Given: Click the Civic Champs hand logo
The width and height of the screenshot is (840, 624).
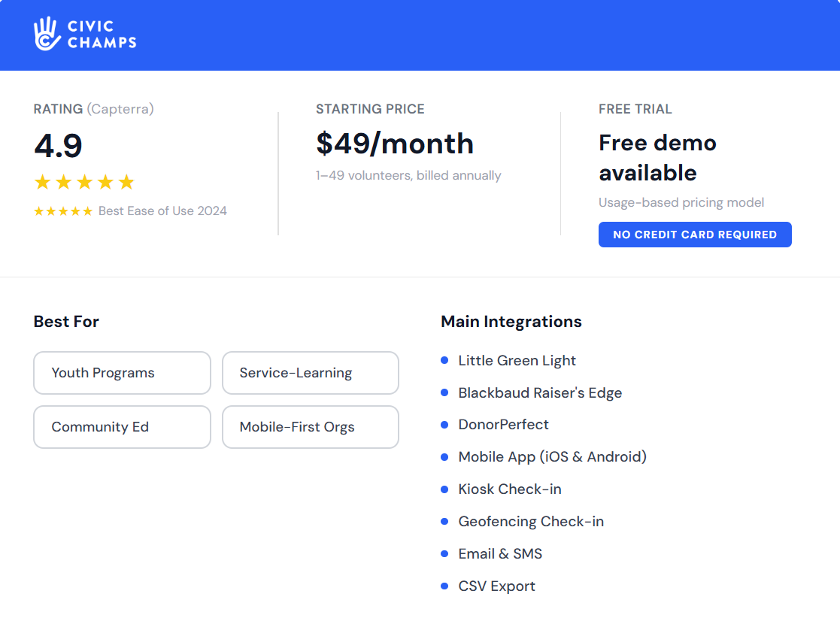Looking at the screenshot, I should (x=47, y=34).
